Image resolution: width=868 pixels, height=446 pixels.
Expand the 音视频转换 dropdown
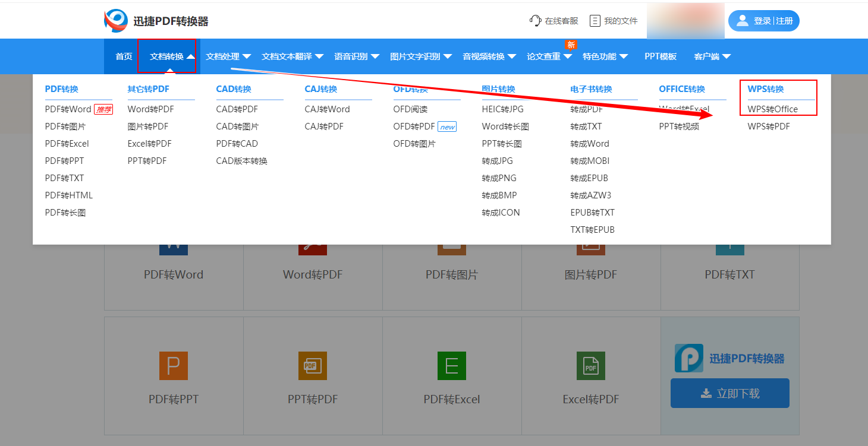(489, 56)
